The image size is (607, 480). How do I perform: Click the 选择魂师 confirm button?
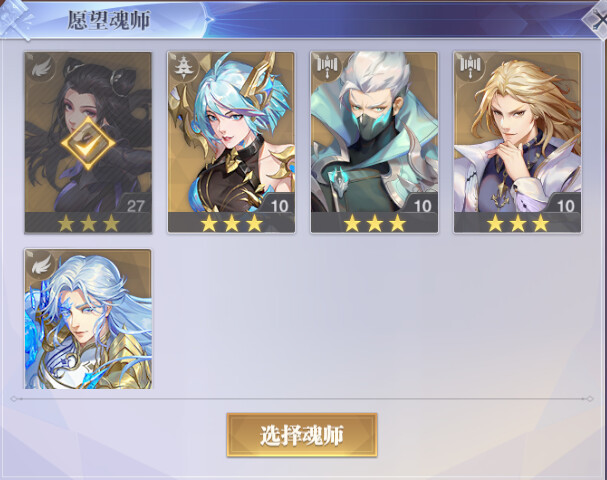coord(302,435)
